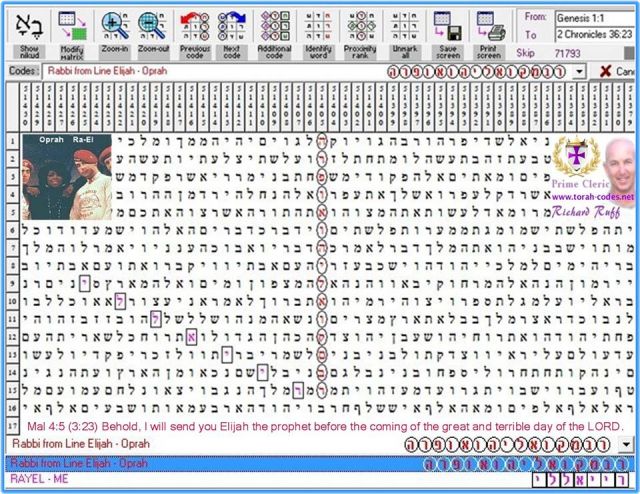Click the www.torah-codes.net link
The width and height of the screenshot is (640, 494).
pyautogui.click(x=593, y=197)
